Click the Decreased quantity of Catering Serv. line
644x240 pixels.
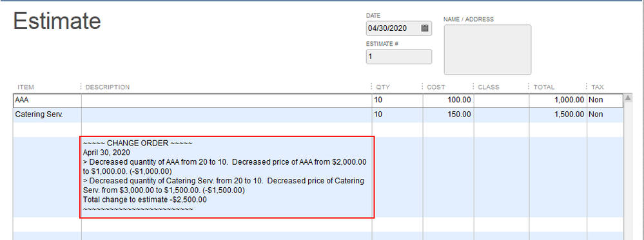pos(224,185)
